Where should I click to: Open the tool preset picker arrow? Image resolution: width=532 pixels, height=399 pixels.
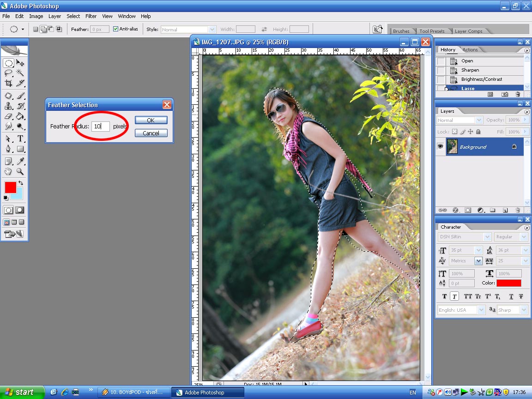point(23,29)
